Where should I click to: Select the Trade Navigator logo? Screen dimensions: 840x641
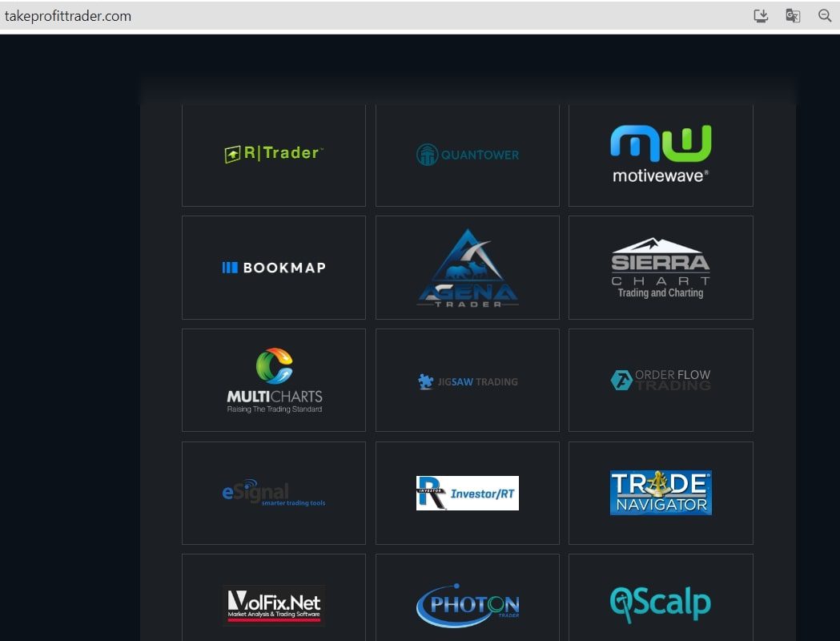[x=661, y=493]
